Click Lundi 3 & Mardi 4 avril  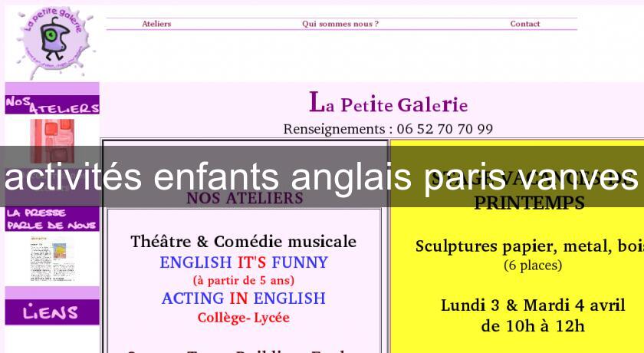[x=533, y=305]
